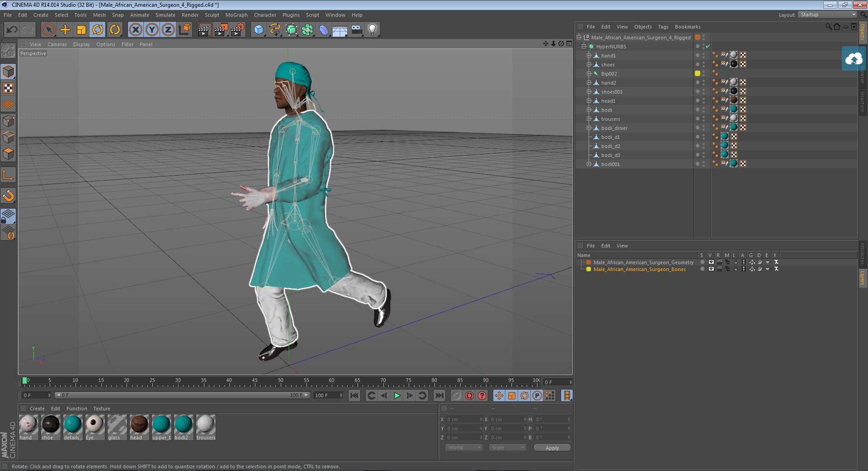Viewport: 868px width, 471px height.
Task: Open the World coordinate dropdown
Action: [x=464, y=447]
